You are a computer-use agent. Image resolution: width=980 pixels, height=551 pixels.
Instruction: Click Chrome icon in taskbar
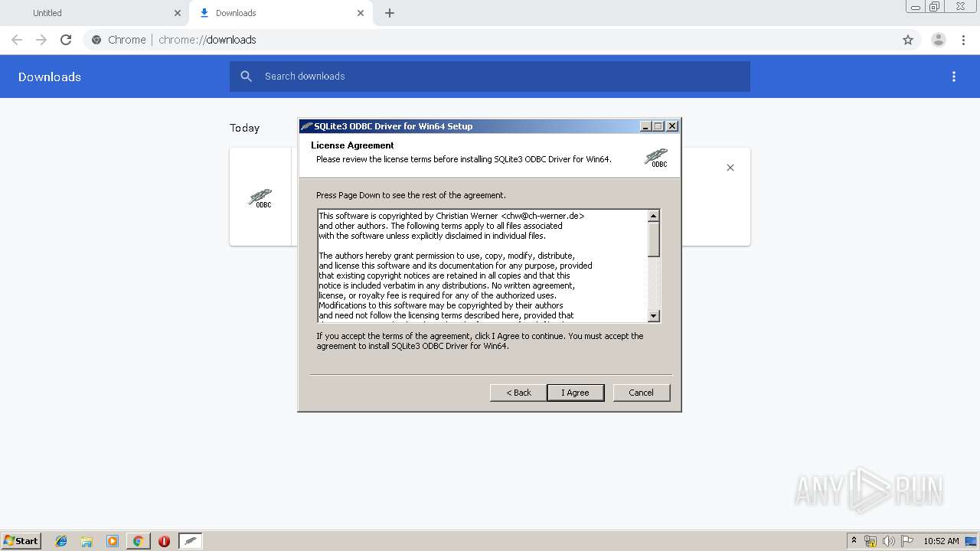coord(138,541)
